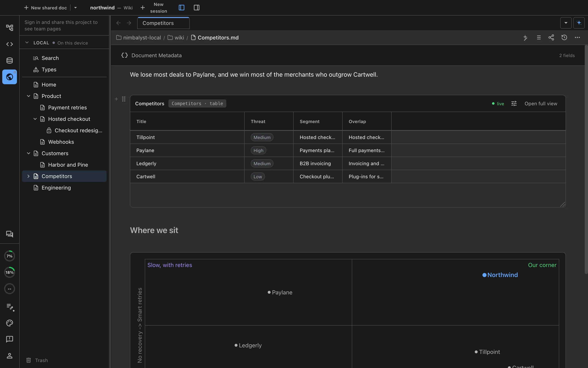588x368 pixels.
Task: Go forward with the right arrow
Action: point(129,23)
